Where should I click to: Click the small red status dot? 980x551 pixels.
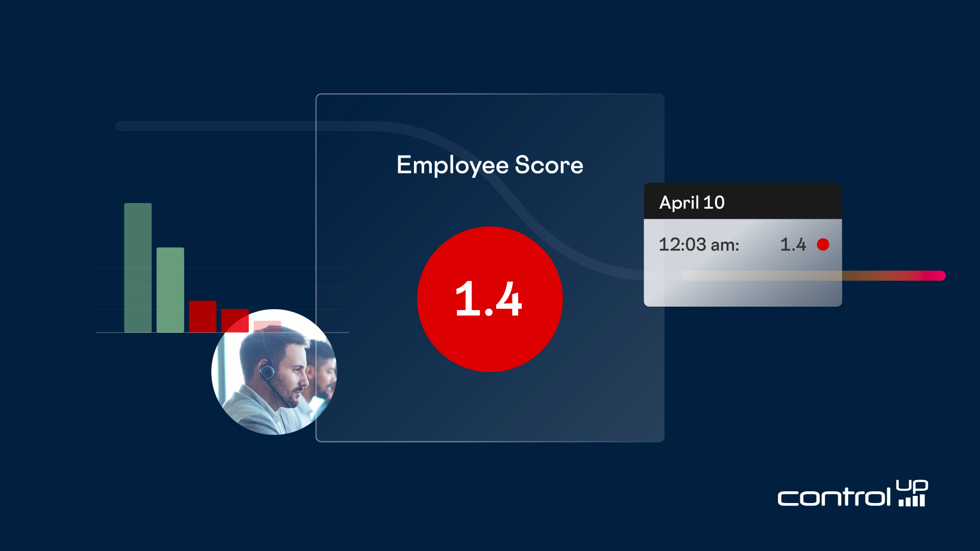tap(823, 244)
